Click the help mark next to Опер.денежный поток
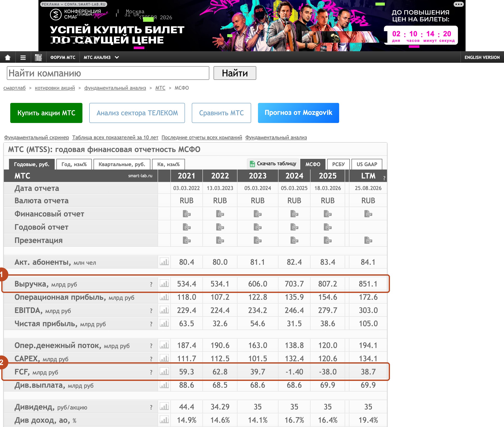Image resolution: width=504 pixels, height=427 pixels. [151, 346]
